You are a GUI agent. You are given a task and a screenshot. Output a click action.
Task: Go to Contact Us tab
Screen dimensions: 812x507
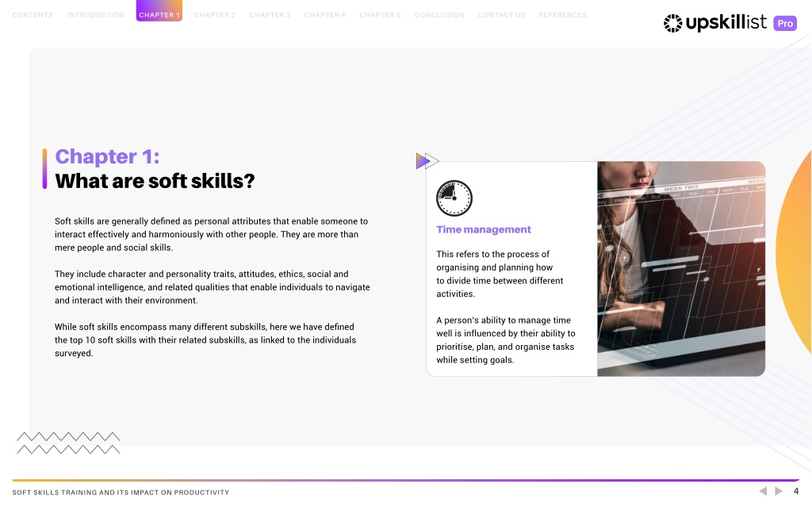click(x=501, y=15)
